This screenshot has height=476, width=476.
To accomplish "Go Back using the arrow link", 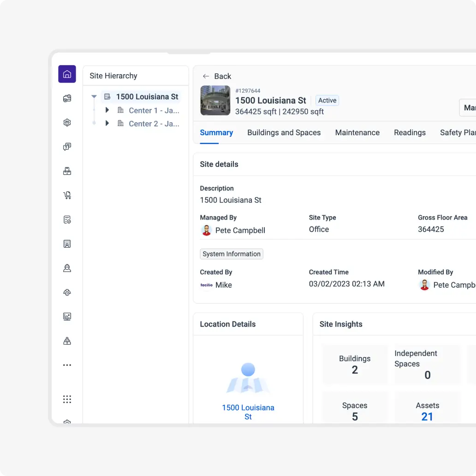I will pyautogui.click(x=217, y=76).
